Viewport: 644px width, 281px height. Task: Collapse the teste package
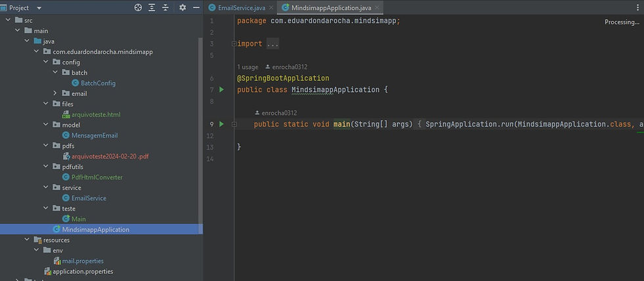46,208
